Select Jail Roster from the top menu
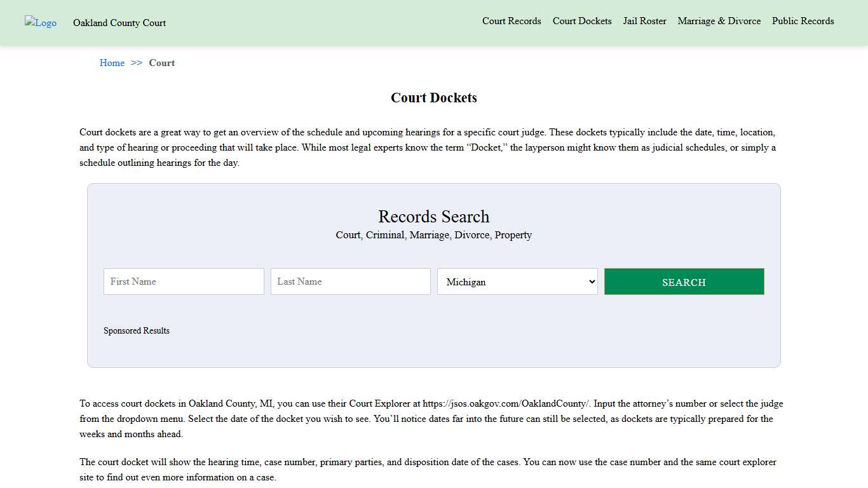 [x=644, y=21]
